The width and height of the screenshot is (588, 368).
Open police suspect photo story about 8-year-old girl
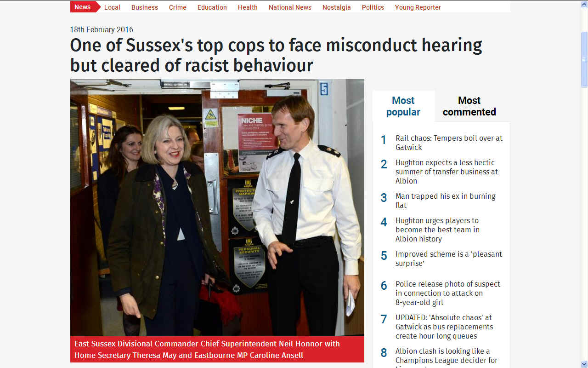pos(447,293)
